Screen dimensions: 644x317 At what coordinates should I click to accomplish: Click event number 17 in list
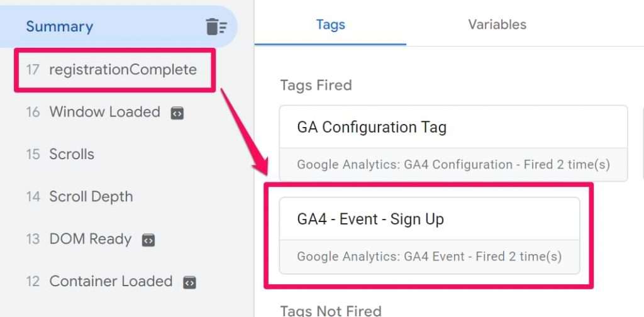coord(33,70)
